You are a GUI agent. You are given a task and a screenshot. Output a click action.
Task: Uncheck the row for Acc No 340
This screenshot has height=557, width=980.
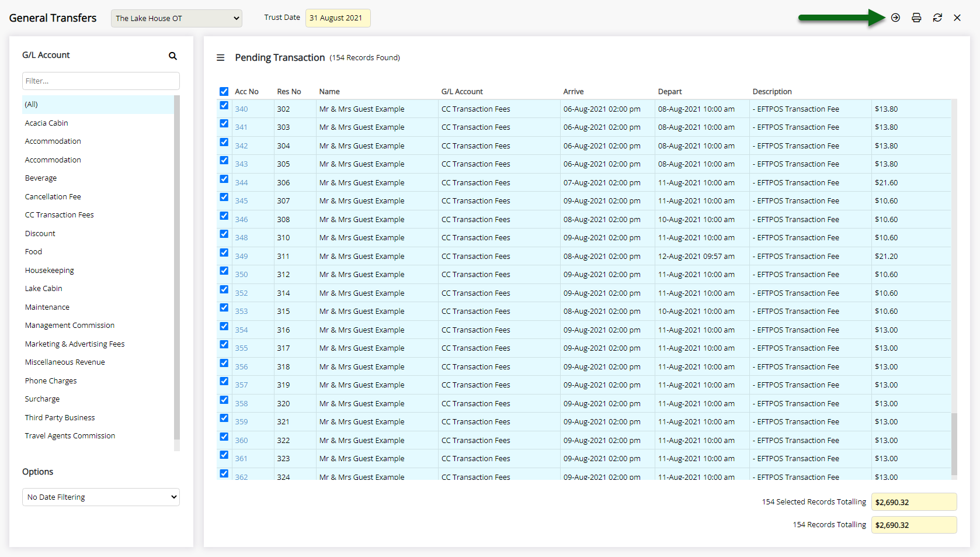224,105
